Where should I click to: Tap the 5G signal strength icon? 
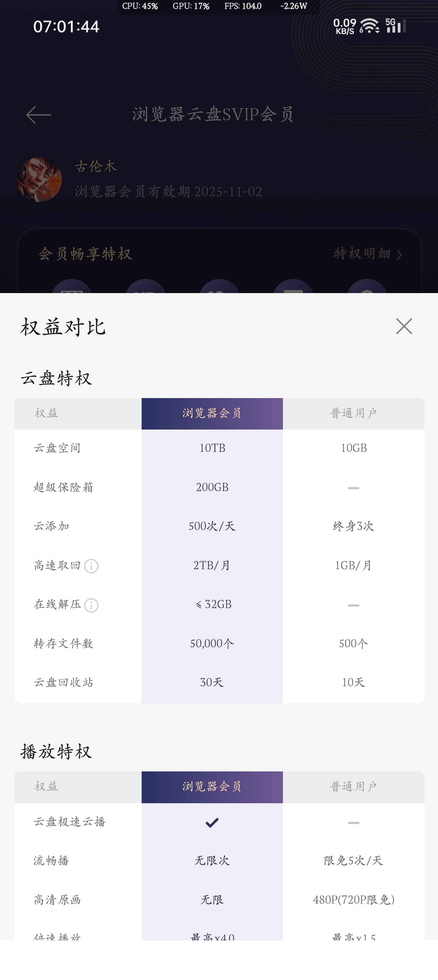pyautogui.click(x=395, y=25)
